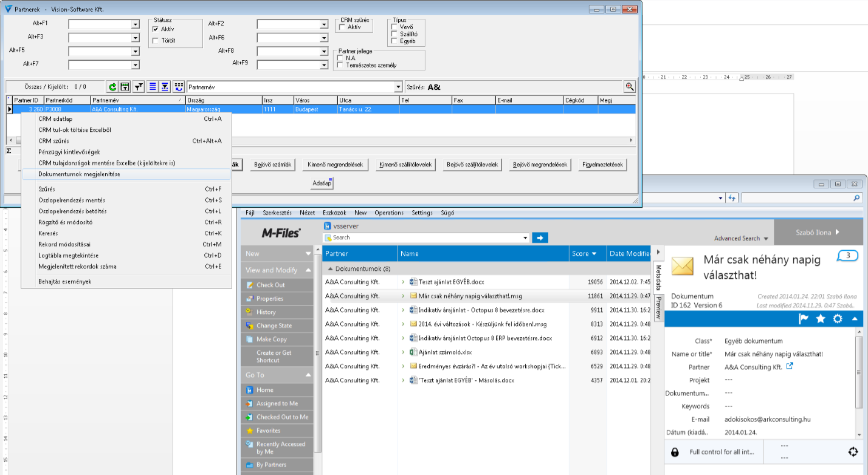Expand the Advanced Search options

pyautogui.click(x=741, y=239)
